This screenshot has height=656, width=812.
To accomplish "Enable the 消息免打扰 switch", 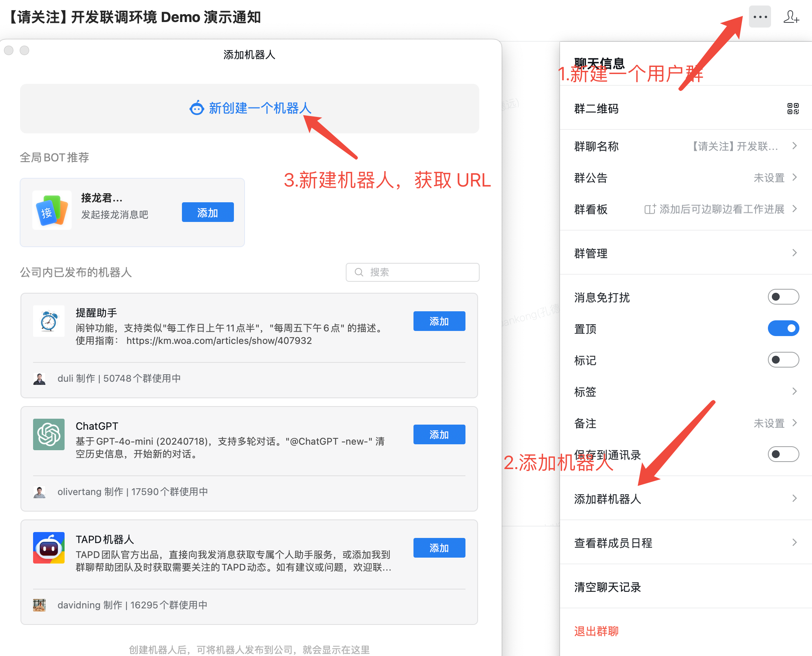I will [783, 297].
